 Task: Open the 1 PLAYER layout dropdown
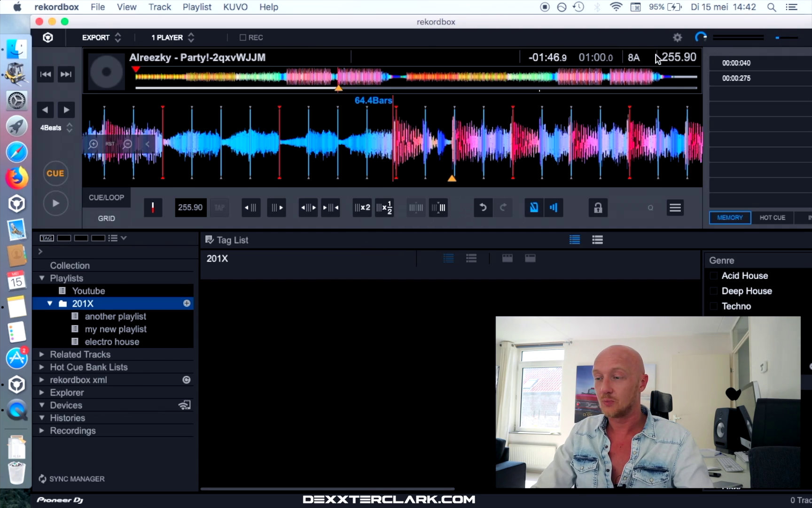tap(172, 38)
